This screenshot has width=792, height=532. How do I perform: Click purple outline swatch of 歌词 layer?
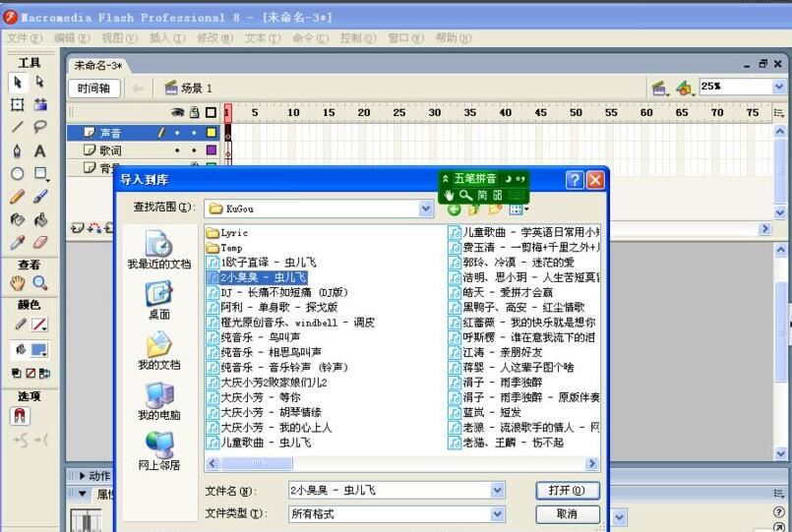(212, 149)
